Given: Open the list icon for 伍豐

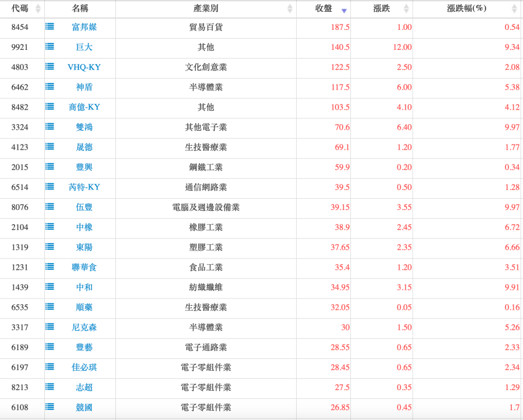Looking at the screenshot, I should [x=50, y=207].
